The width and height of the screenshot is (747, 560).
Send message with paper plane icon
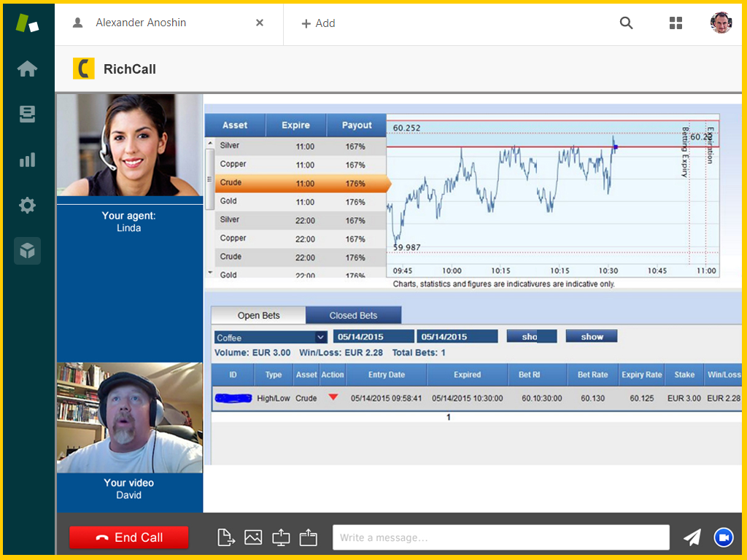coord(692,537)
